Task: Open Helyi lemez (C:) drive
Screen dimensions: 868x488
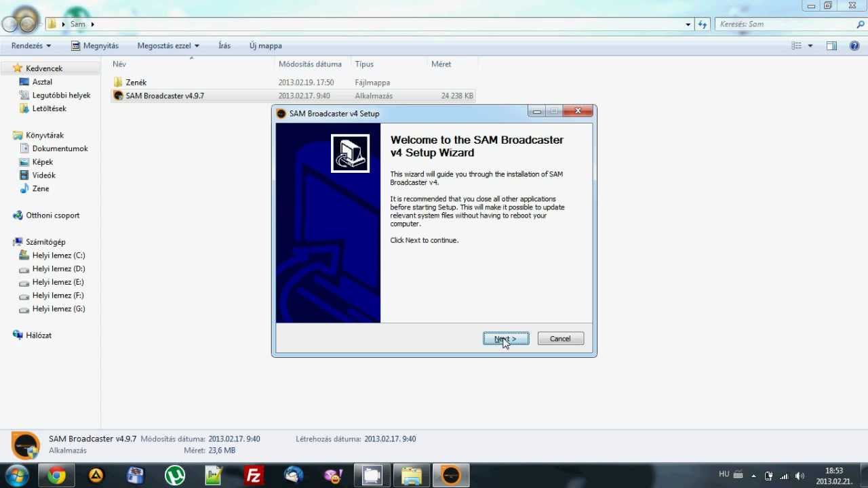Action: tap(58, 256)
